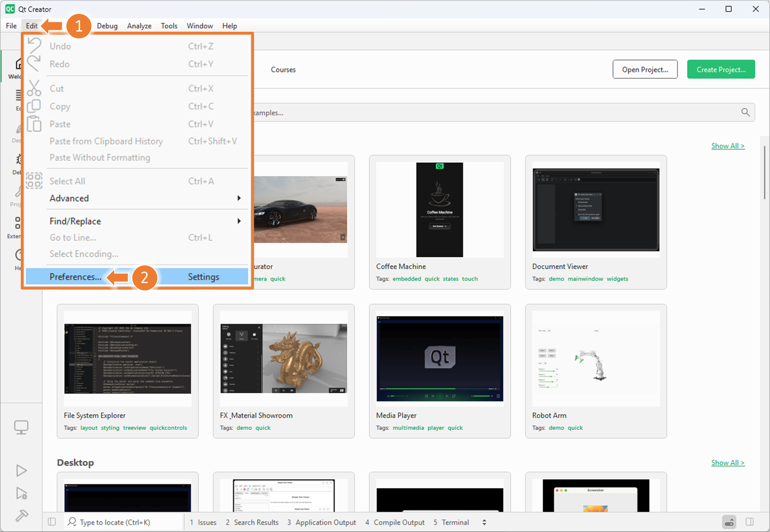Screen dimensions: 770x532
Task: Open the Help menu
Action: [230, 26]
